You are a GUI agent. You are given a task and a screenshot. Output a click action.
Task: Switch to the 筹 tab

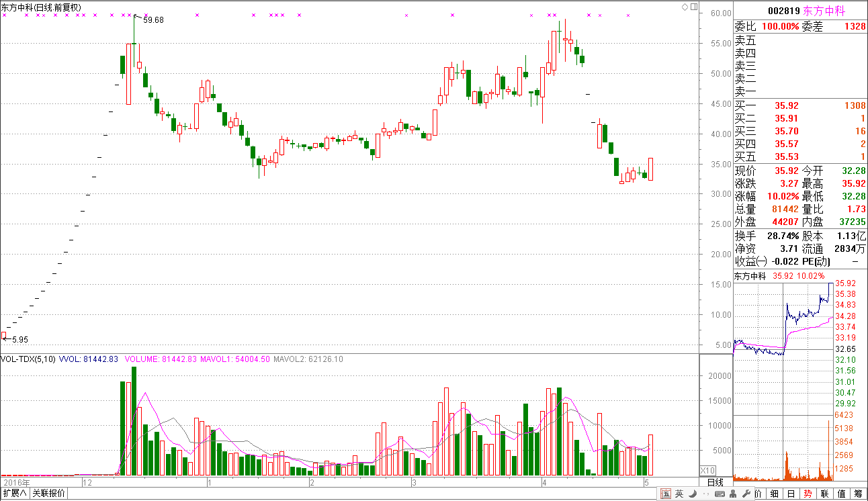(859, 494)
